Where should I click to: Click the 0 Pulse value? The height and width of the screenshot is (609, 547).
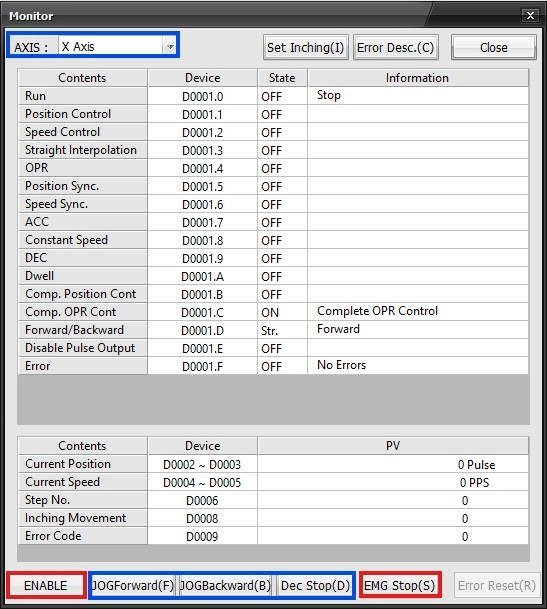point(476,465)
